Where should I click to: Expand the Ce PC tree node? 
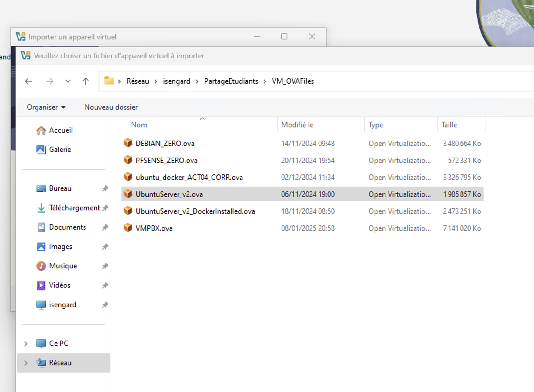point(26,344)
